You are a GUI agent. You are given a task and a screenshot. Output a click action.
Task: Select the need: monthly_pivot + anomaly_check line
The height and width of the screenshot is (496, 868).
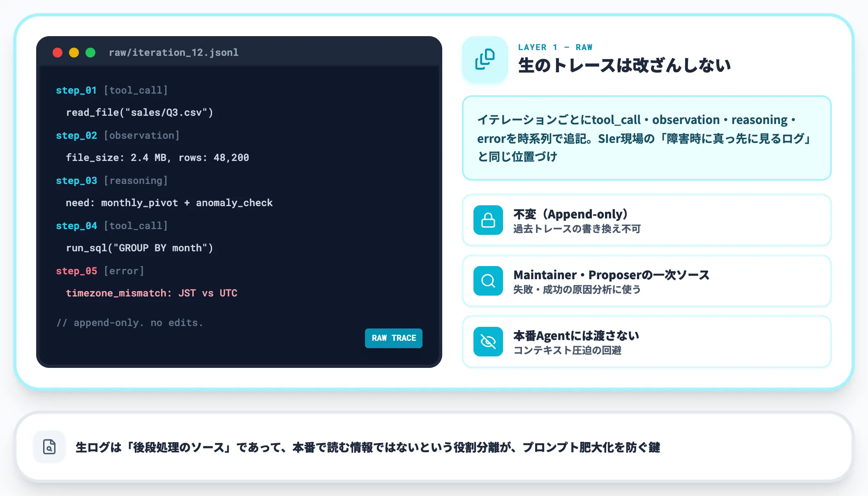click(x=169, y=203)
